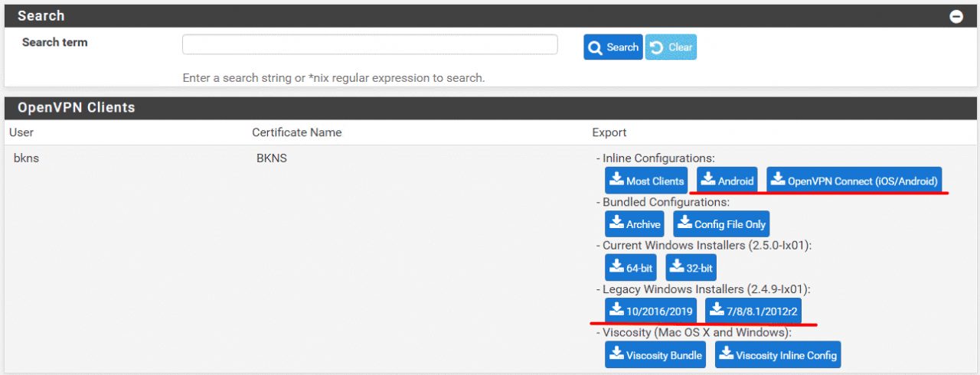This screenshot has width=980, height=375.
Task: Export OpenVPN Connect (iOS/Android) config
Action: pos(854,181)
